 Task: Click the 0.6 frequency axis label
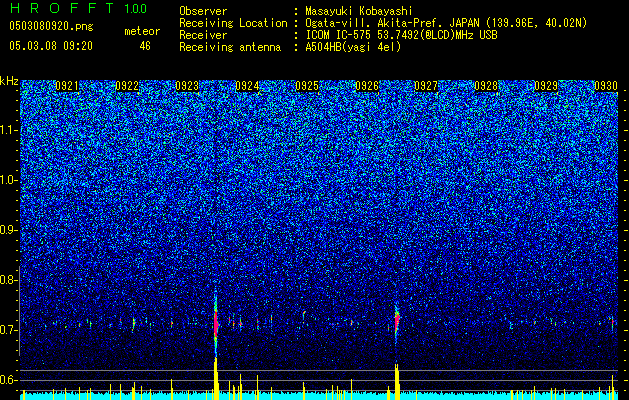(x=7, y=380)
